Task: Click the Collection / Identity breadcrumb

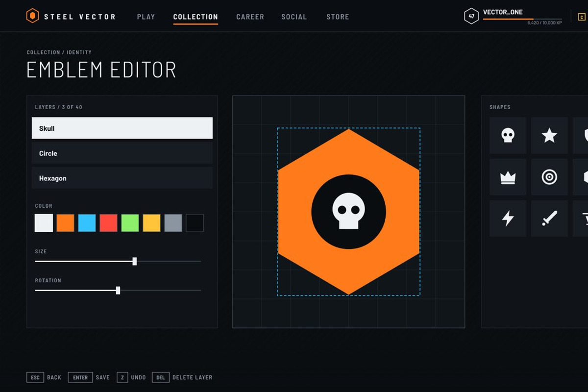Action: click(59, 52)
